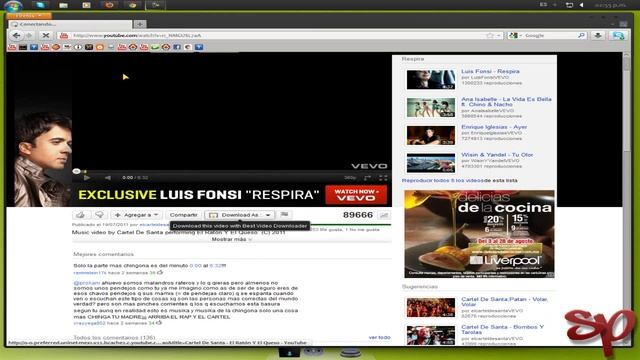The width and height of the screenshot is (640, 360).
Task: Click 'ver todo' comments link
Action: (379, 338)
